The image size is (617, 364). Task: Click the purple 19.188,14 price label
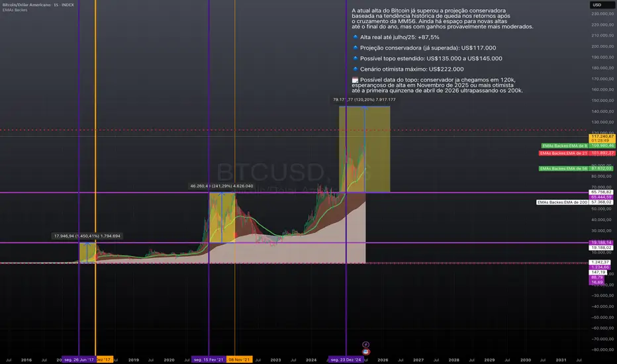coord(601,242)
